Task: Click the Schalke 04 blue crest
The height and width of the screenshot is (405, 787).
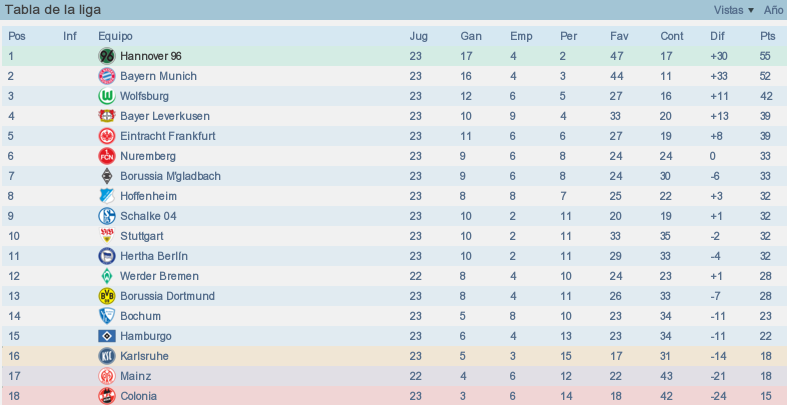Action: click(106, 216)
